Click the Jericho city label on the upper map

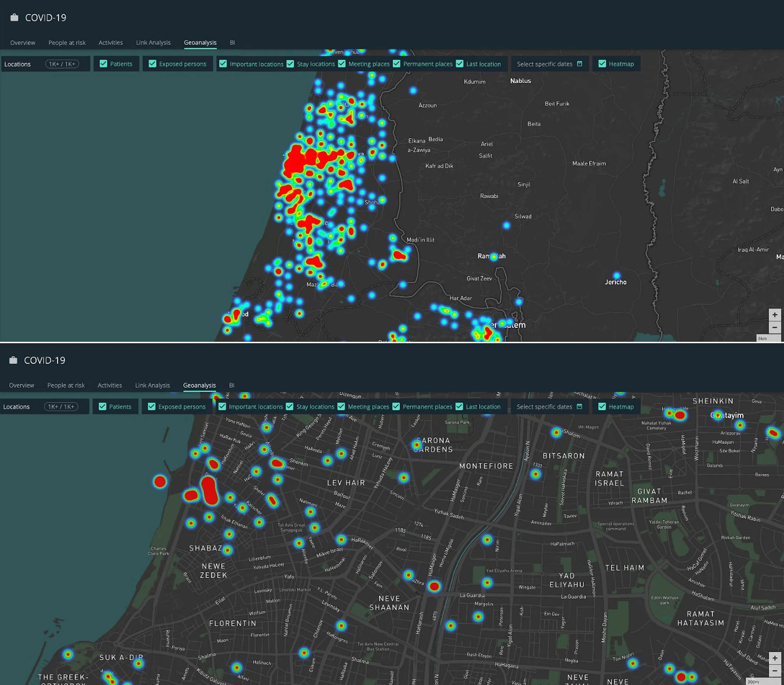pos(615,282)
